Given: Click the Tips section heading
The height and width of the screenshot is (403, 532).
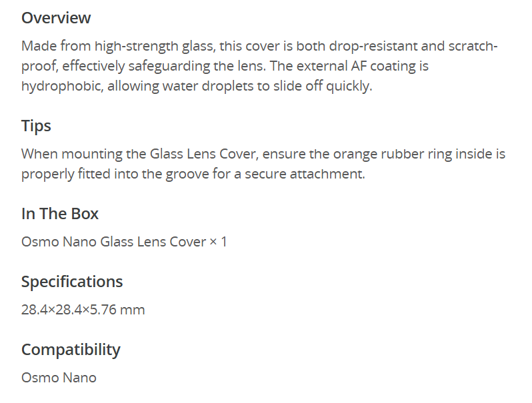Looking at the screenshot, I should click(36, 126).
